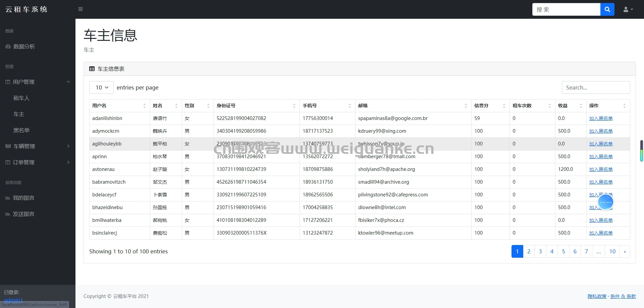Screen dimensions: 644x308
Task: Sort table by 性别 column
Action: pyautogui.click(x=198, y=106)
